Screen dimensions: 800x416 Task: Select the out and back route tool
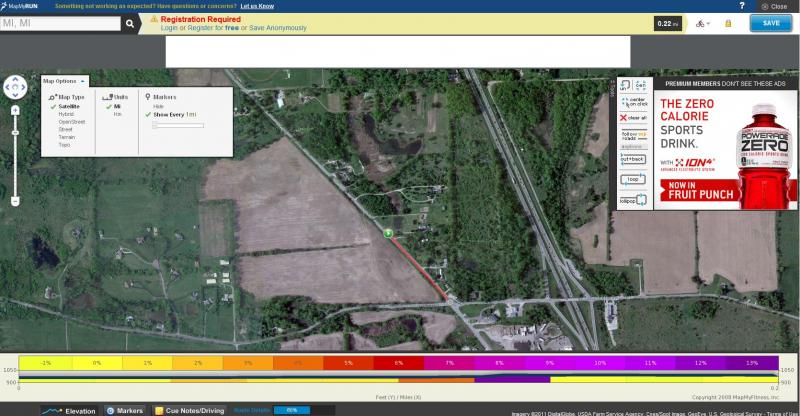point(634,157)
